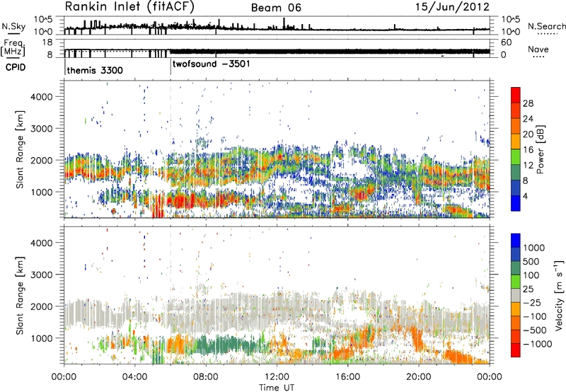Select the 'twofsound -3501' CPID annotation
The image size is (566, 392).
pos(211,64)
